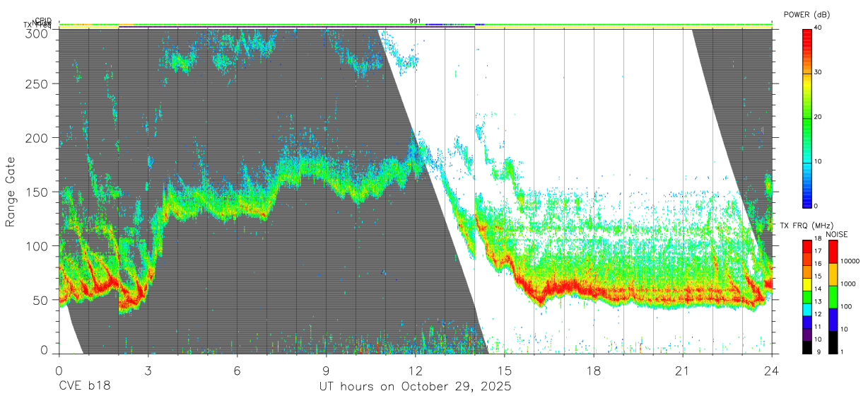This screenshot has width=868, height=401.
Task: Click the '10' label on the power scale
Action: (x=819, y=161)
